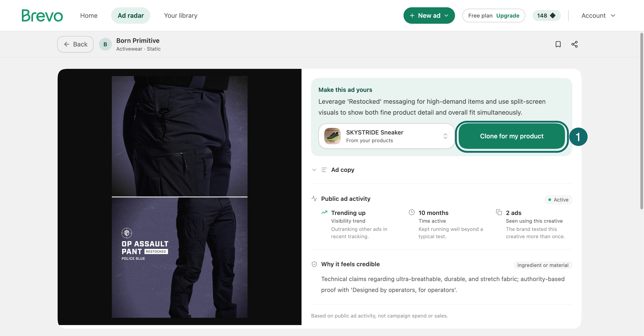The image size is (644, 336).
Task: Click the 2 ads copy icon
Action: coord(499,212)
